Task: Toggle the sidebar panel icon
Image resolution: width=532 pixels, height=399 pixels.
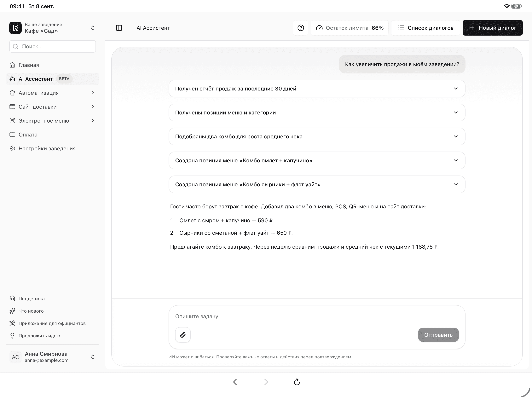Action: click(119, 28)
